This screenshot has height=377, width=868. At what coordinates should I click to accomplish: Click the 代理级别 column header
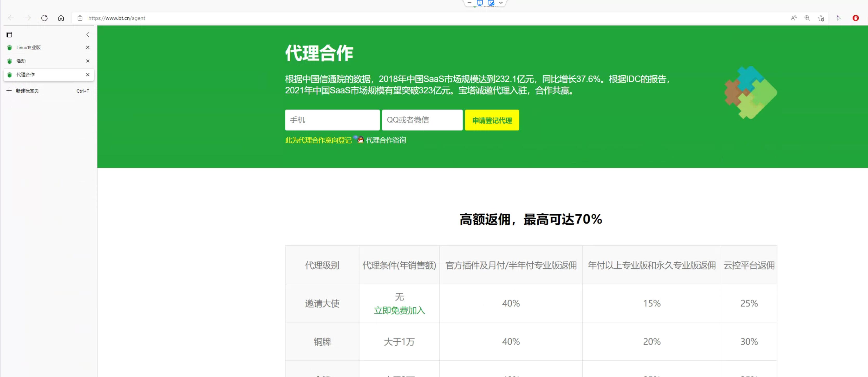322,265
